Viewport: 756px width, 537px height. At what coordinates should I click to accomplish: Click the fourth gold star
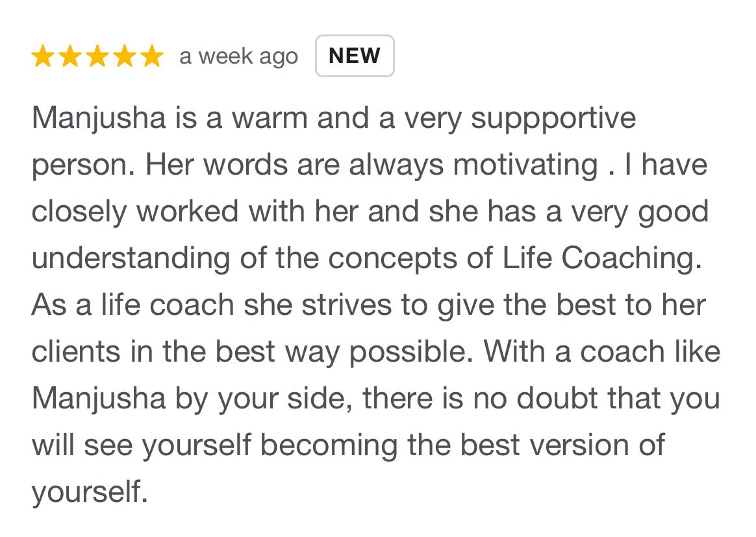[x=125, y=56]
